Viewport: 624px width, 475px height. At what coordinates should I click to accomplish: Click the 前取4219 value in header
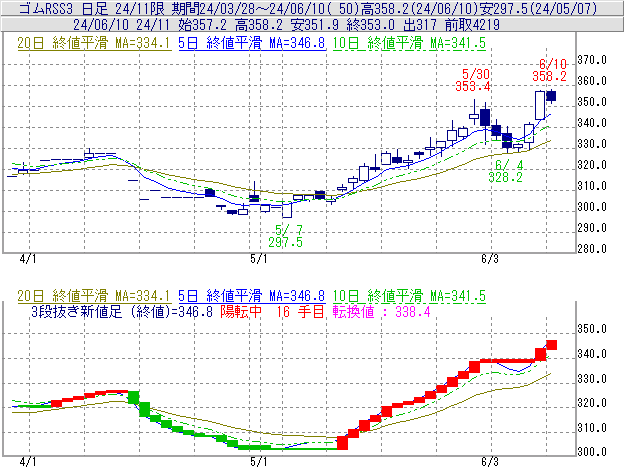pyautogui.click(x=472, y=25)
